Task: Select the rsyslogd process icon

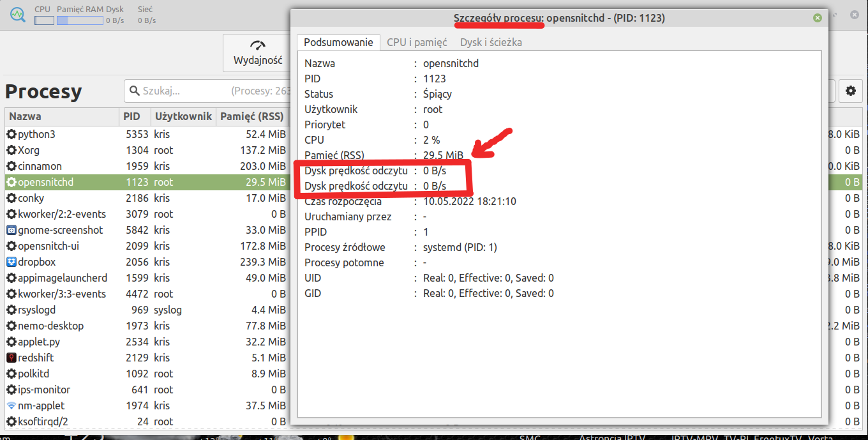Action: [11, 310]
